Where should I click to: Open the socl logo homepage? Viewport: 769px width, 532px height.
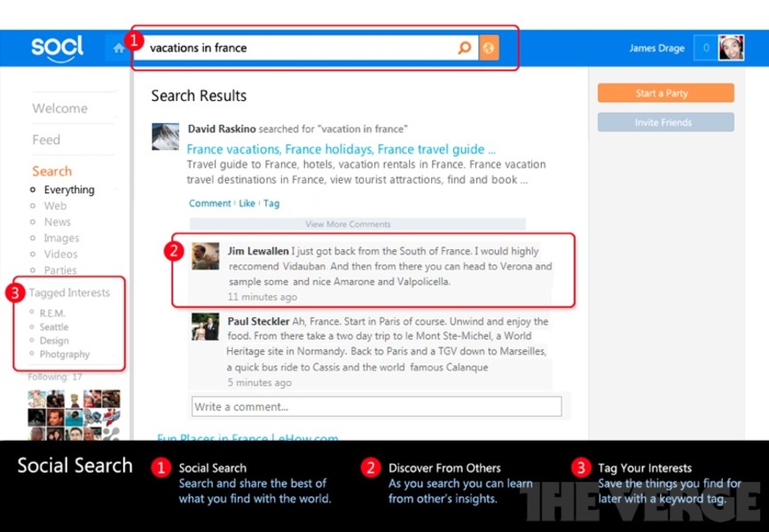57,47
